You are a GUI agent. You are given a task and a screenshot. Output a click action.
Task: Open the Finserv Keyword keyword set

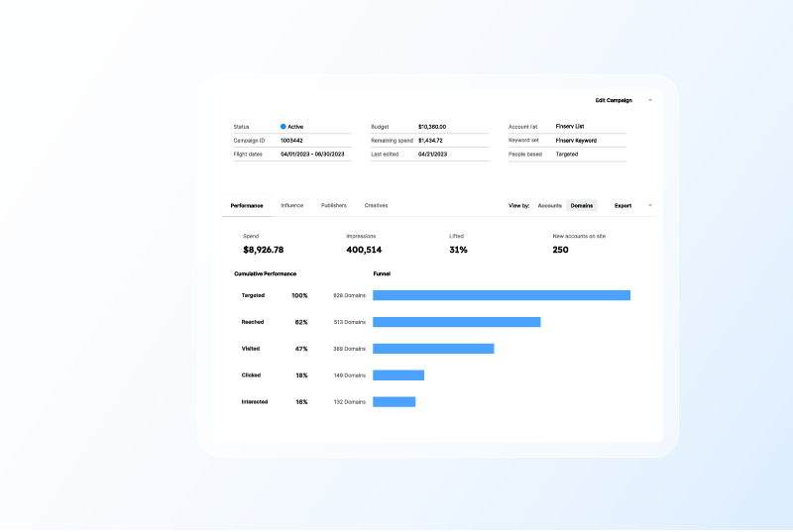576,141
